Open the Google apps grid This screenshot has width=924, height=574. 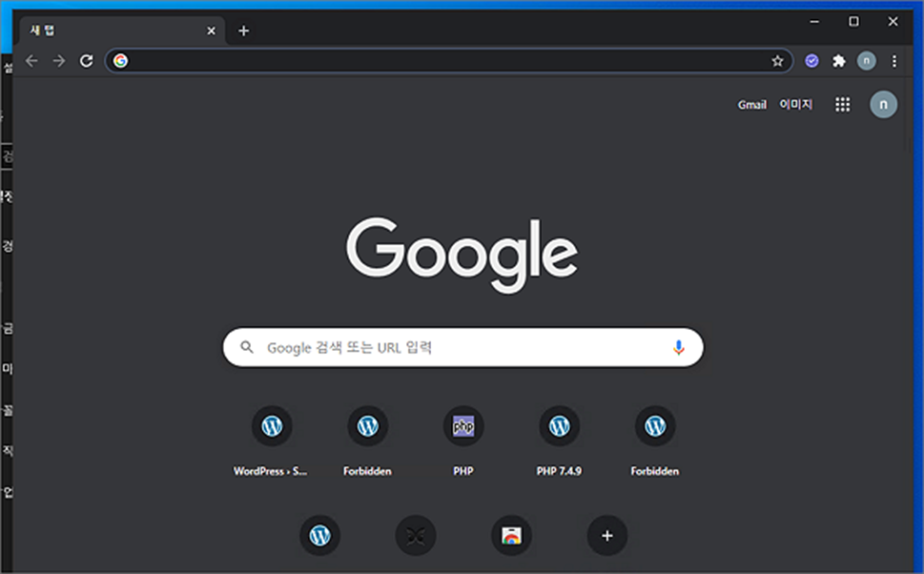[843, 104]
